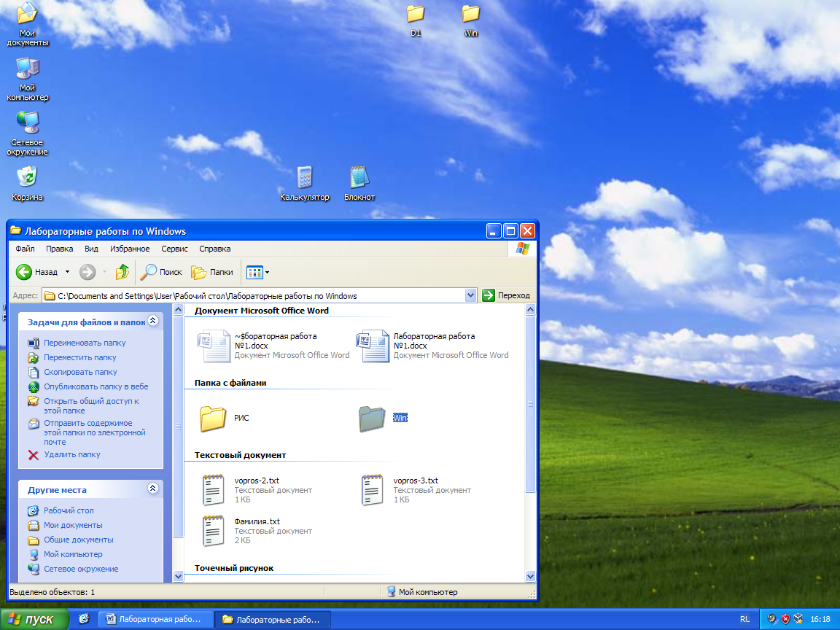Select Калькулятор desktop shortcut
Screen dimensions: 840x630
[x=304, y=184]
